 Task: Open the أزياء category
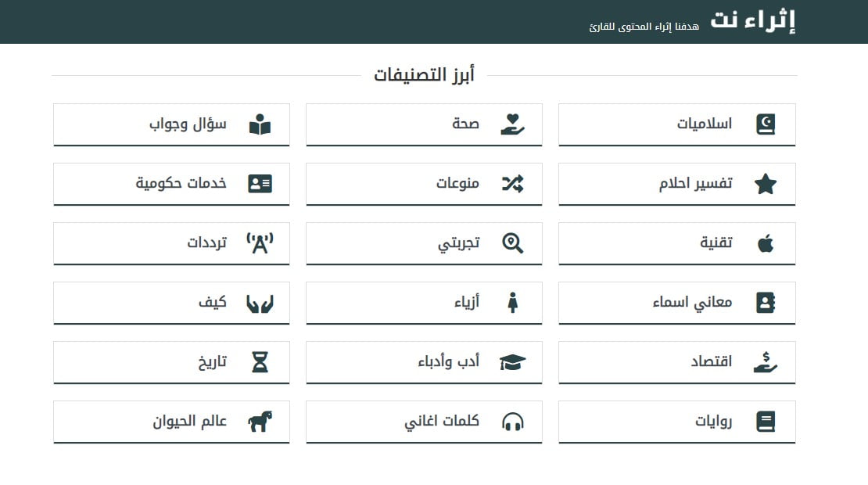point(424,303)
